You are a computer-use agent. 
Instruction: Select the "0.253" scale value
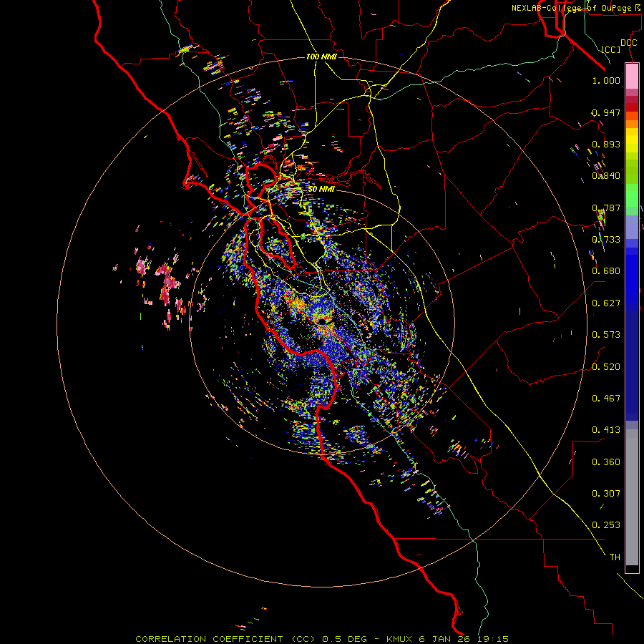point(606,525)
